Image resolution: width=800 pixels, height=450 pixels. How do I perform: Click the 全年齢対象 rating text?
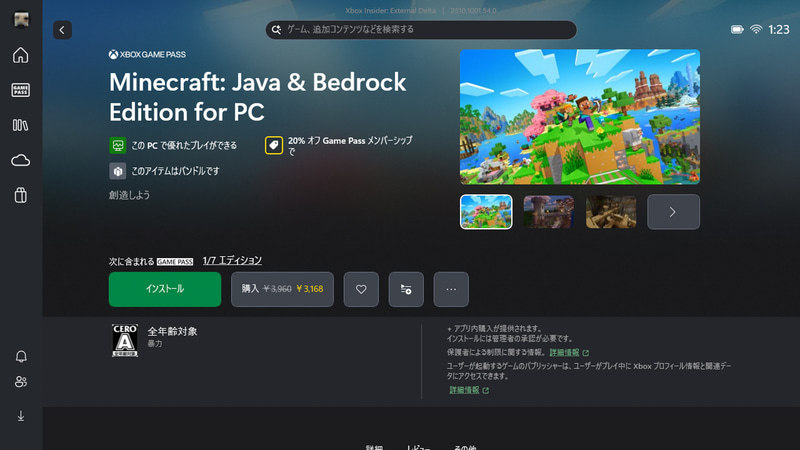tap(172, 332)
